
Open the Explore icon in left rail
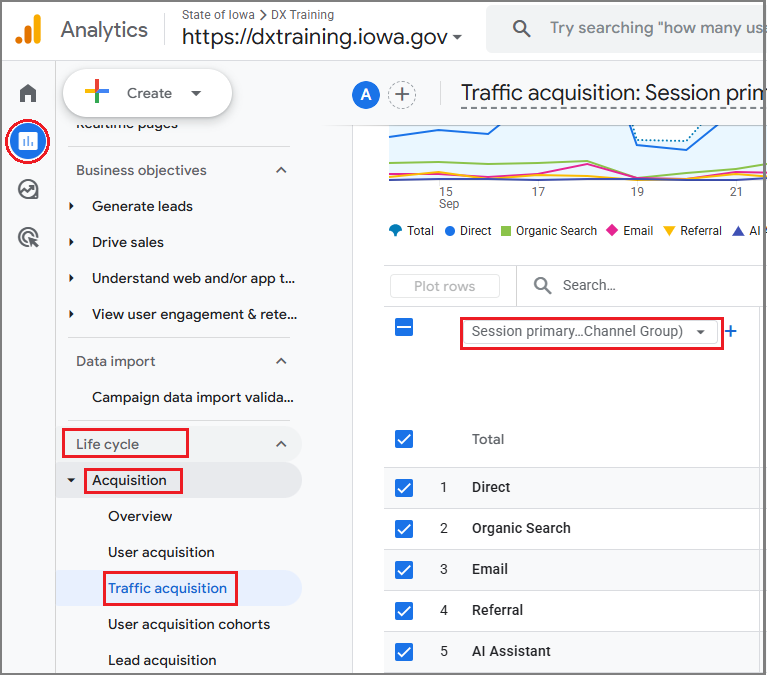[x=28, y=189]
